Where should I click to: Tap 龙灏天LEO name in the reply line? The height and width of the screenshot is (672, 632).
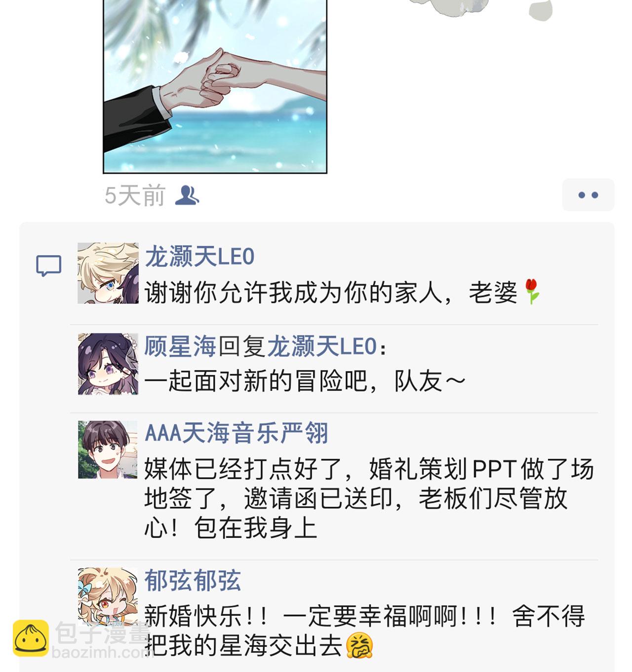click(322, 346)
